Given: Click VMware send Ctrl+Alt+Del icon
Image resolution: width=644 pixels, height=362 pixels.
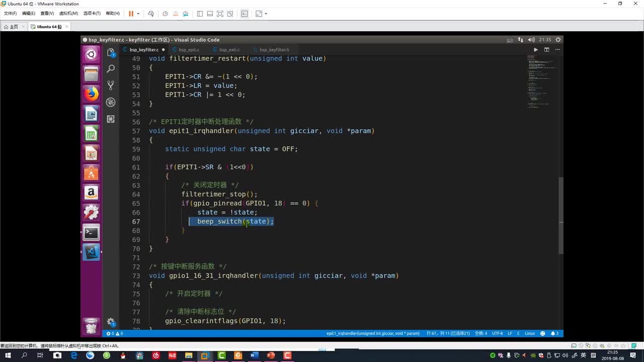Looking at the screenshot, I should tap(150, 14).
